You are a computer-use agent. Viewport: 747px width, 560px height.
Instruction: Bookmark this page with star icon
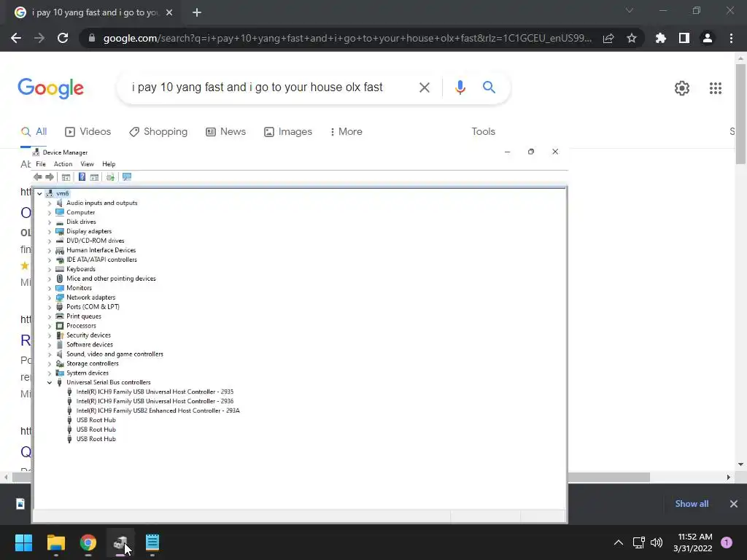point(632,38)
